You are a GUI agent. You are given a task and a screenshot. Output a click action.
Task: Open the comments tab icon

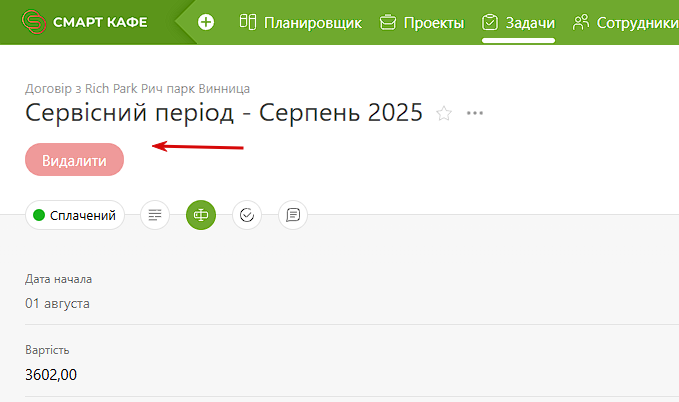pos(293,215)
